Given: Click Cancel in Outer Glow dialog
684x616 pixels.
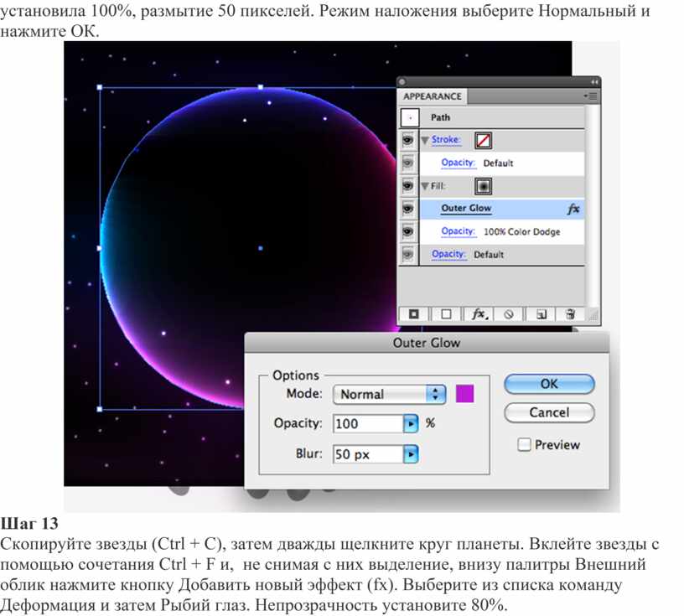Looking at the screenshot, I should tap(549, 412).
